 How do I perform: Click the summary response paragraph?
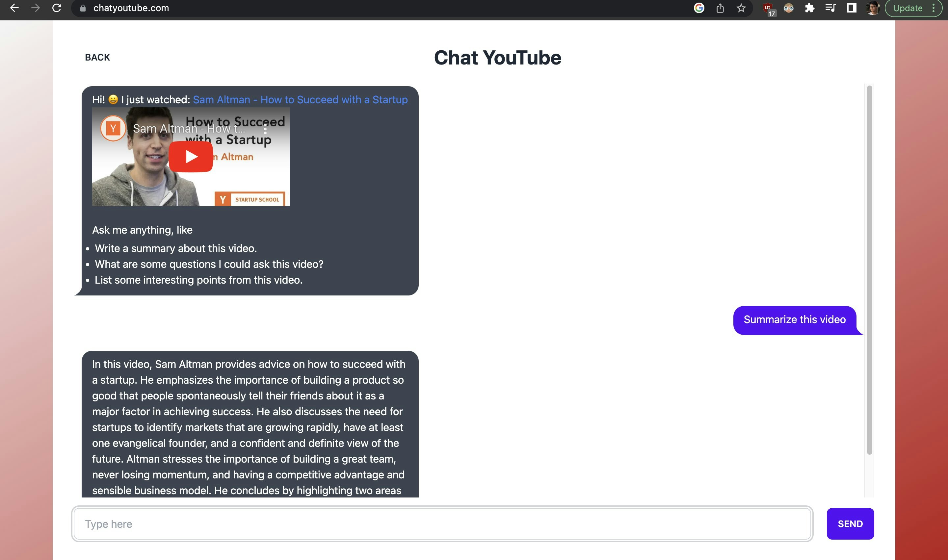coord(249,427)
